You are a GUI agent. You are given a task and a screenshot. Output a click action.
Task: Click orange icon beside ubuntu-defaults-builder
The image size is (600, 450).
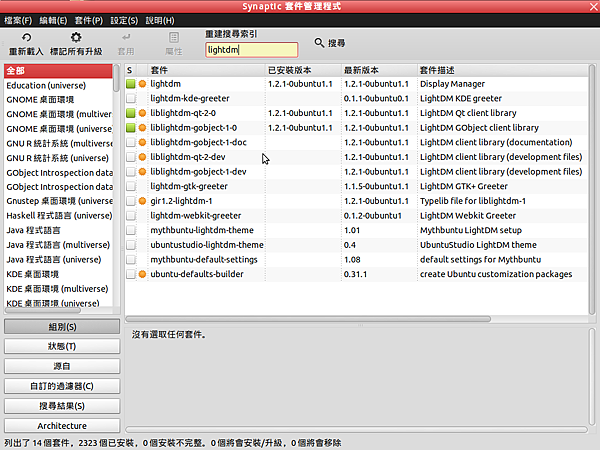[142, 274]
